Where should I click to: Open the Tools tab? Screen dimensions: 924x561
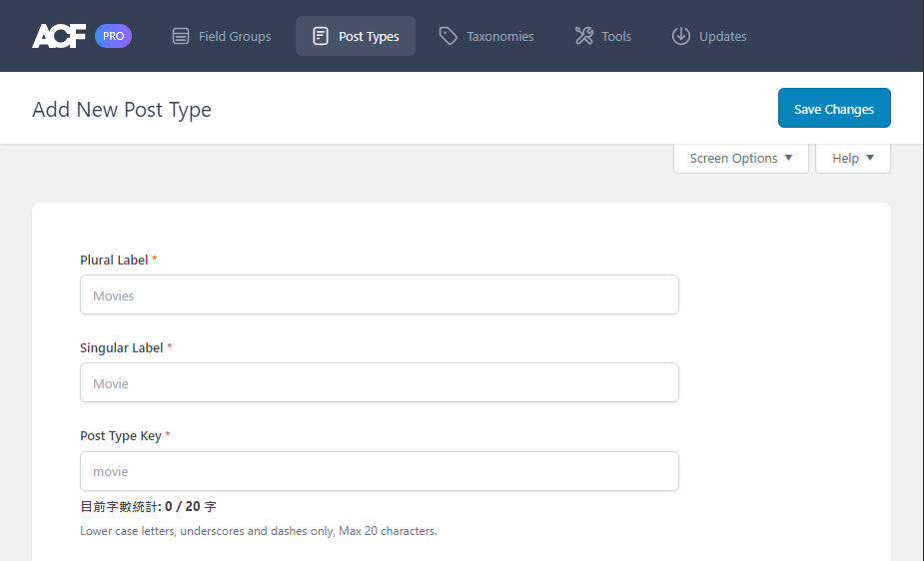pos(602,36)
